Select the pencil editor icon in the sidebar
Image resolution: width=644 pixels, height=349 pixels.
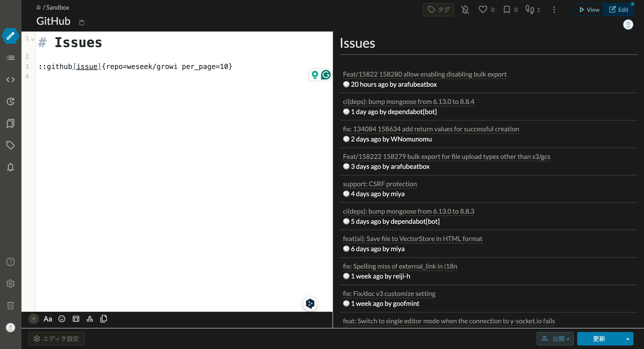(10, 36)
